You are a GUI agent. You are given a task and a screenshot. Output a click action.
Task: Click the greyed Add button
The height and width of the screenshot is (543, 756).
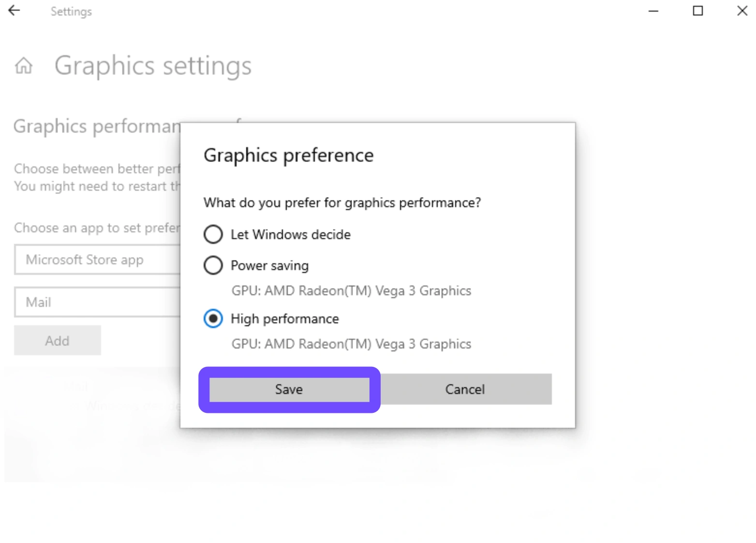[57, 341]
